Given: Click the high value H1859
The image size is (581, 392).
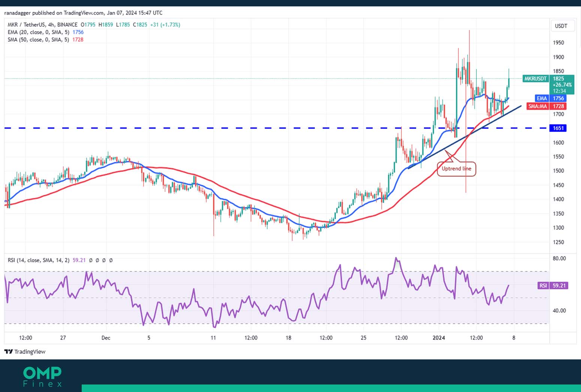Looking at the screenshot, I should [x=105, y=25].
